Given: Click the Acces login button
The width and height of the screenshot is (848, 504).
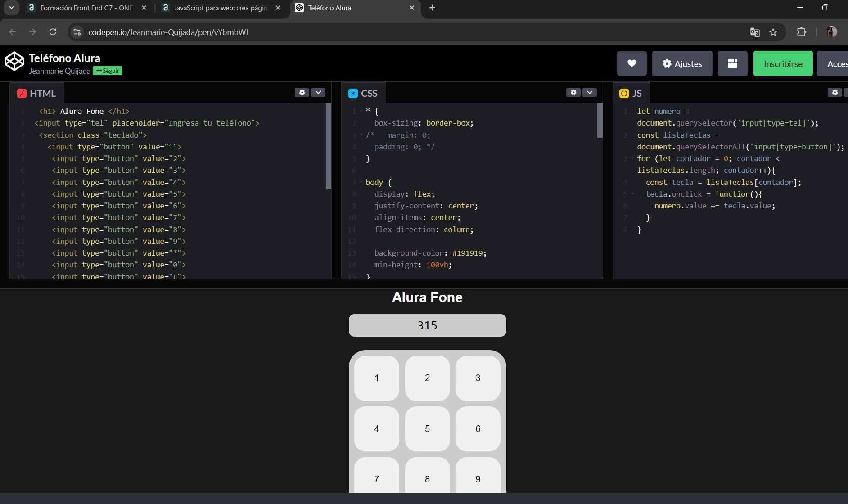Looking at the screenshot, I should tap(833, 63).
